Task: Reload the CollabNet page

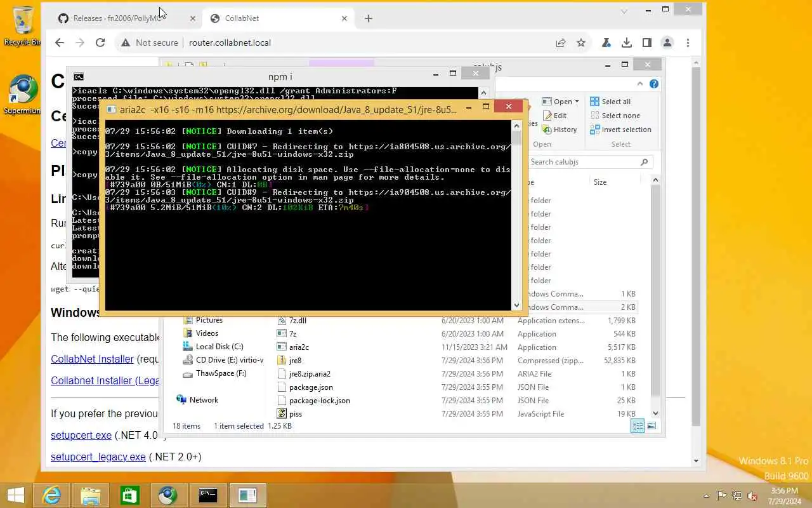Action: (x=100, y=43)
